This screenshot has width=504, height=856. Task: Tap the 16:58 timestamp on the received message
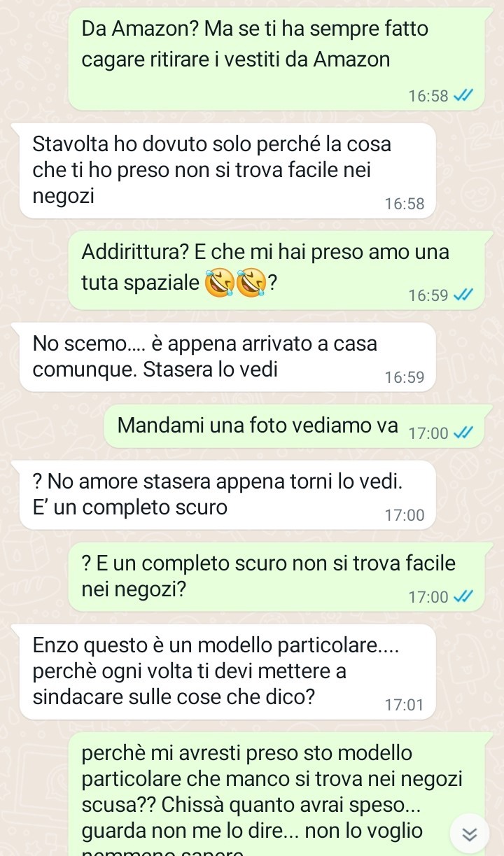point(405,204)
